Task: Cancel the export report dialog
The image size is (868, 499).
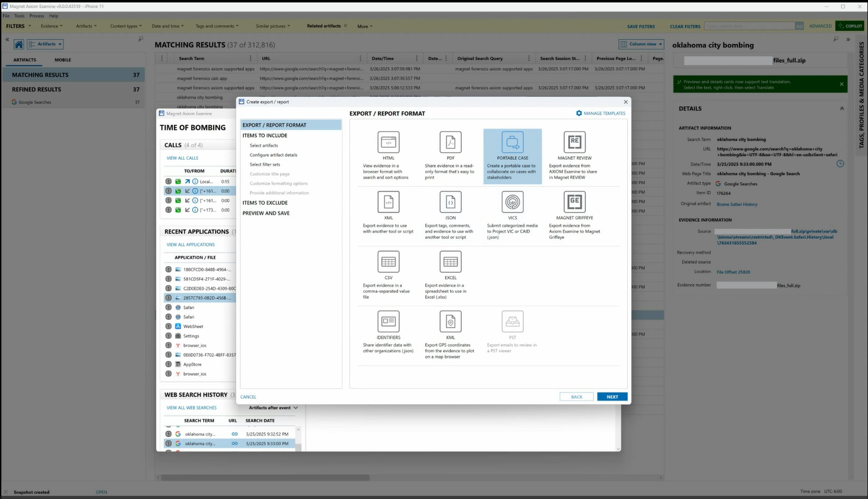Action: (x=248, y=397)
